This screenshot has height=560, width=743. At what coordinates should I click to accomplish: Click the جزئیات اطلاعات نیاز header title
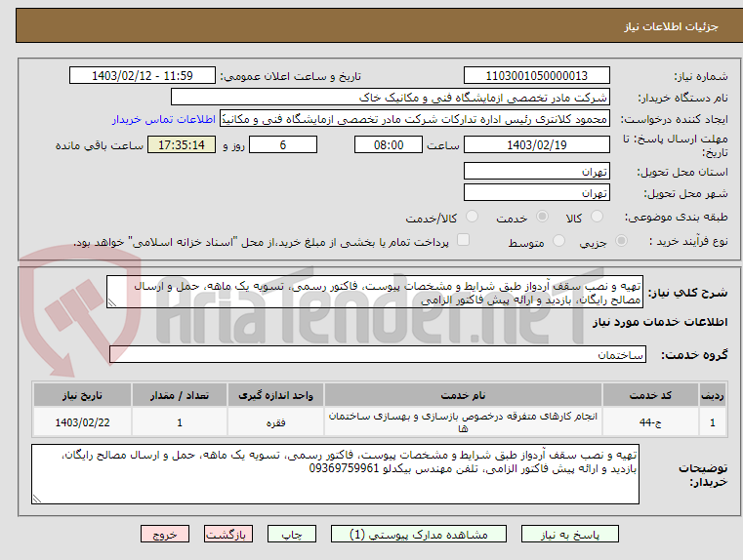click(671, 26)
